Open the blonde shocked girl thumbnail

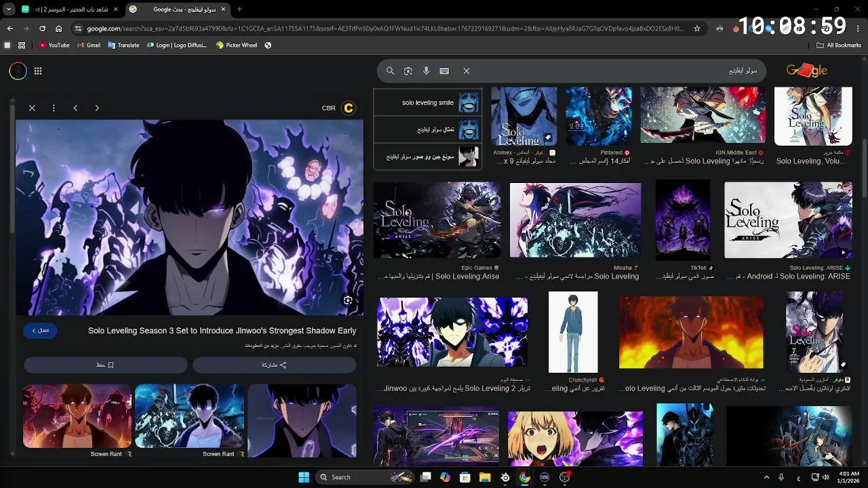tap(575, 438)
